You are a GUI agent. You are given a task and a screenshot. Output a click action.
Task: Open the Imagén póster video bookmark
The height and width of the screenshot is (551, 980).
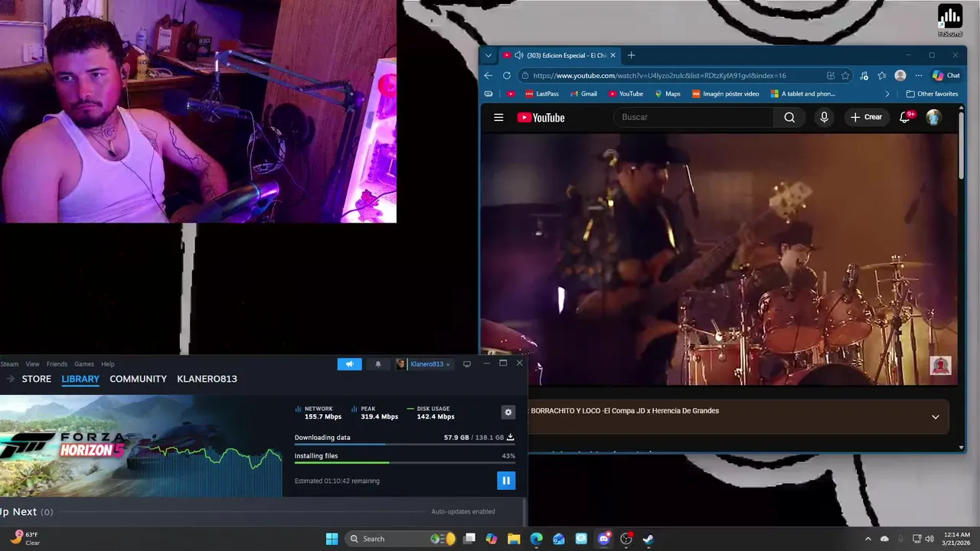tap(726, 93)
